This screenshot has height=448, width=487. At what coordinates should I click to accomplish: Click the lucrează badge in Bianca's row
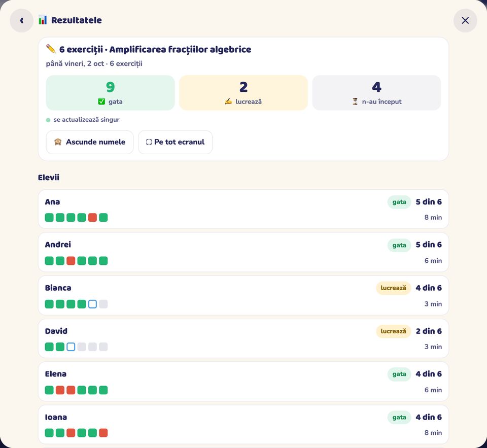(x=394, y=288)
